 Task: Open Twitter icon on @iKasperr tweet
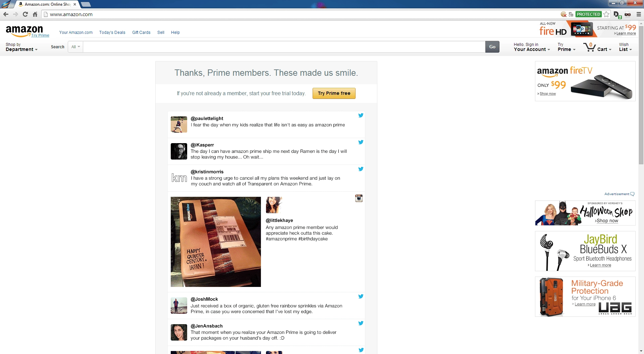pyautogui.click(x=361, y=142)
